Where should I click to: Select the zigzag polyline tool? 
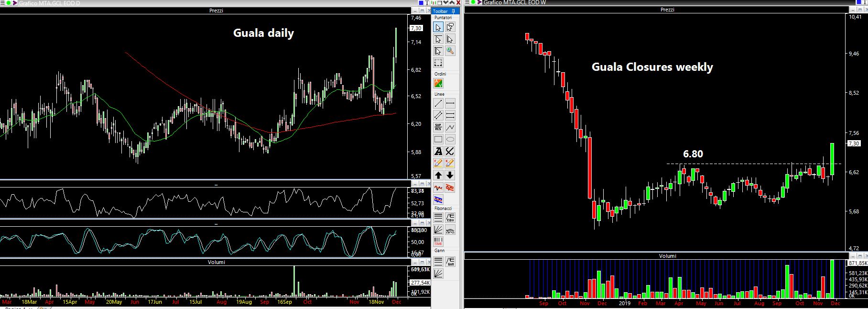[450, 127]
